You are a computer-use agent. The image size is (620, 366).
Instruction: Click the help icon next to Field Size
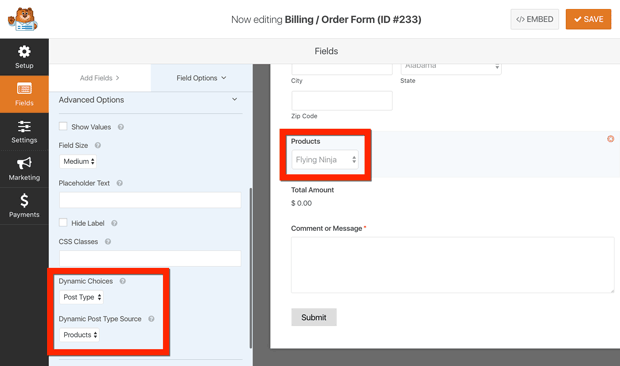pos(98,145)
